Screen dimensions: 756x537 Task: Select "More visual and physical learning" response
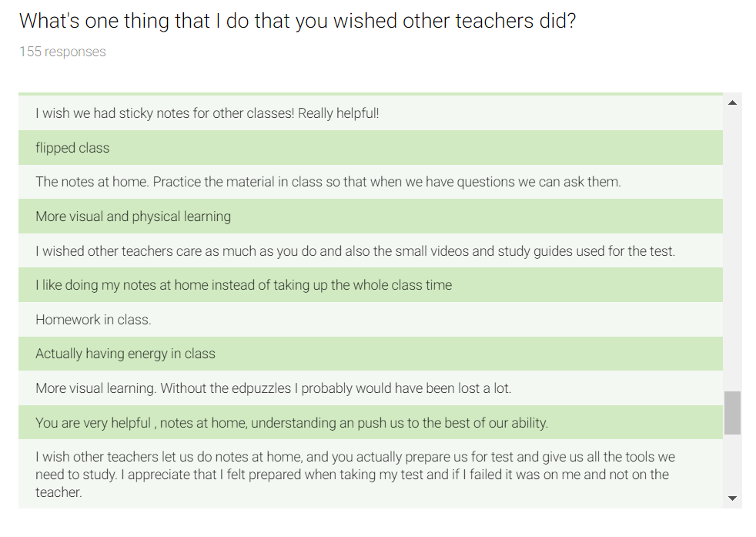point(133,216)
